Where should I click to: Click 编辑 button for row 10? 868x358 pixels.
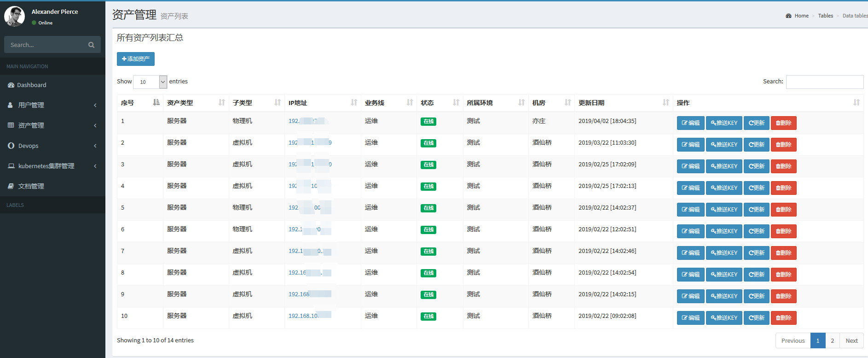(x=690, y=318)
